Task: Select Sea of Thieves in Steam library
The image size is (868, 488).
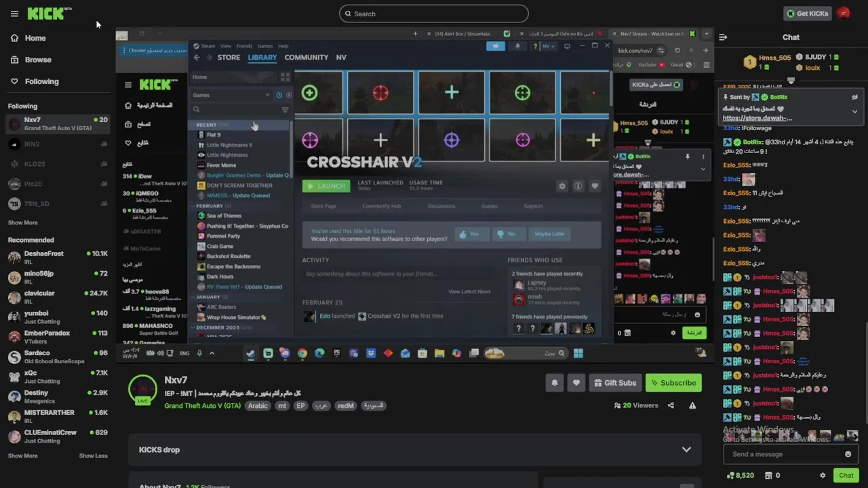Action: [224, 216]
